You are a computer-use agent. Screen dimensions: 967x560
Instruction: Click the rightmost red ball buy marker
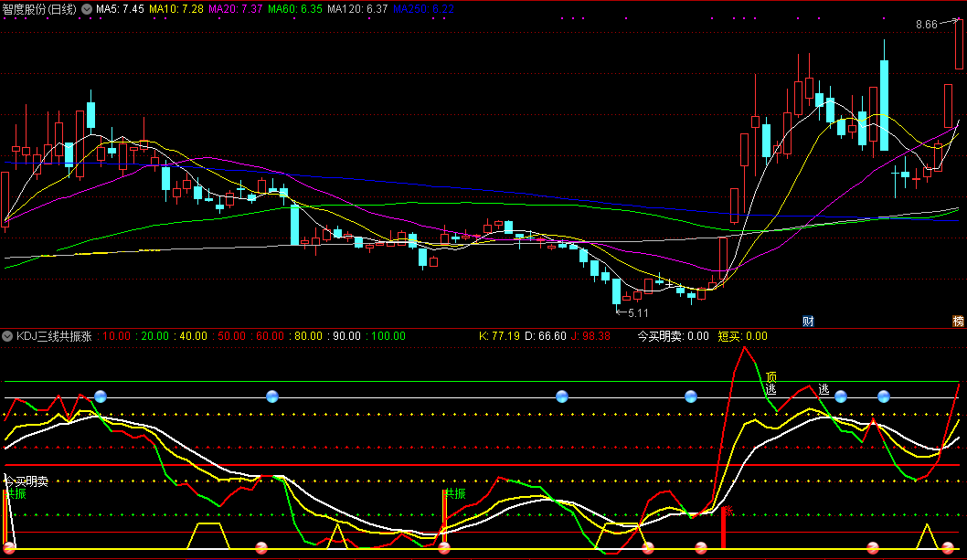(948, 547)
